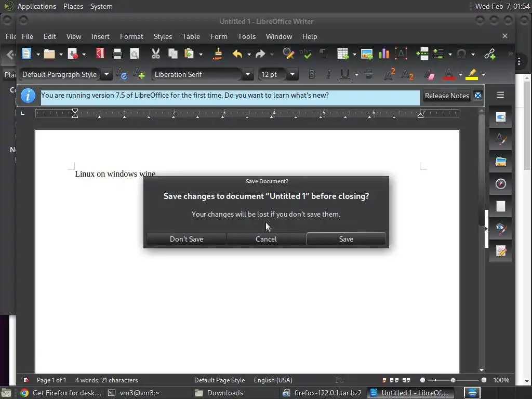Toggle Subscript formatting
This screenshot has height=399, width=532.
pyautogui.click(x=407, y=74)
